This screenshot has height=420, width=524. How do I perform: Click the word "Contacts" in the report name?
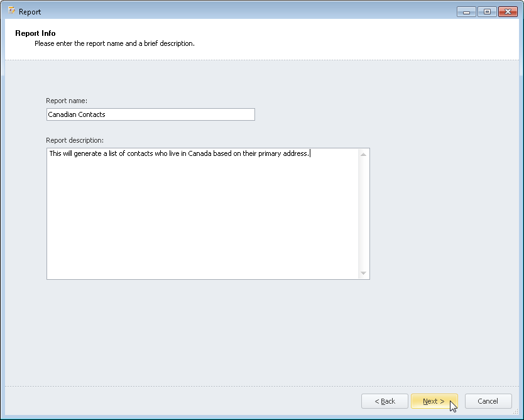click(x=92, y=114)
